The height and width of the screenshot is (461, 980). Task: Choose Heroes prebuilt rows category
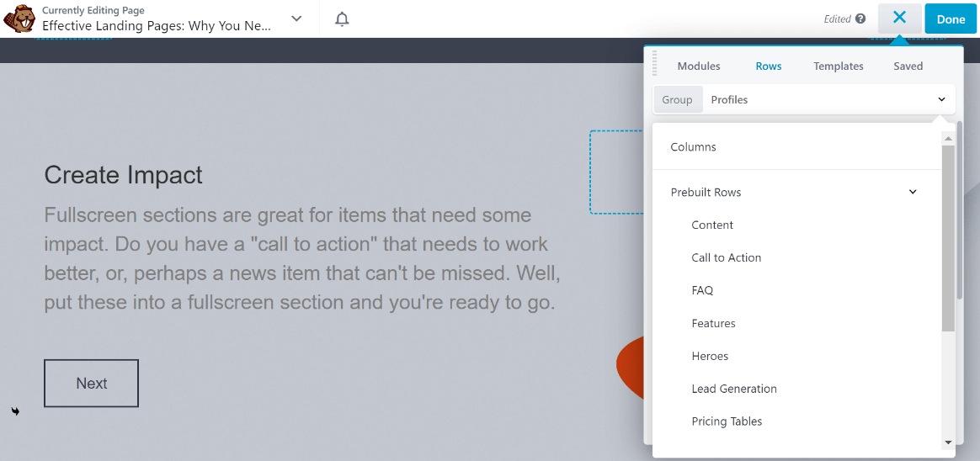coord(710,356)
